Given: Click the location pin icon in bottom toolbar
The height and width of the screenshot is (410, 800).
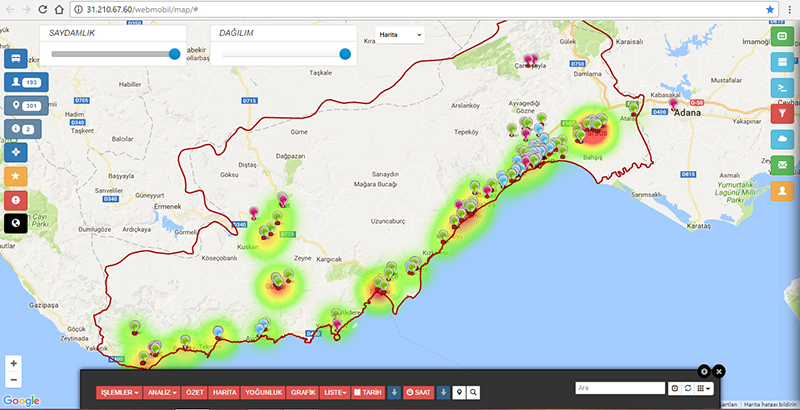Looking at the screenshot, I should 460,392.
